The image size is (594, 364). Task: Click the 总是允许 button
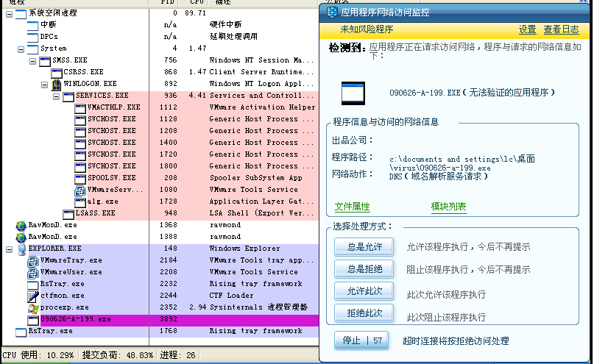364,247
